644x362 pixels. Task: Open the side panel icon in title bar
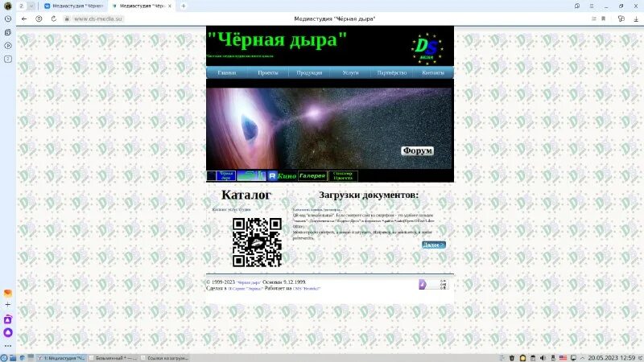click(x=577, y=6)
